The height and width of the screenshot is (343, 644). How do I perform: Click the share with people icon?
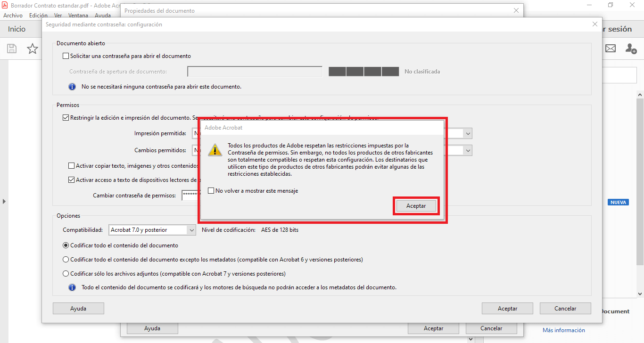point(631,49)
